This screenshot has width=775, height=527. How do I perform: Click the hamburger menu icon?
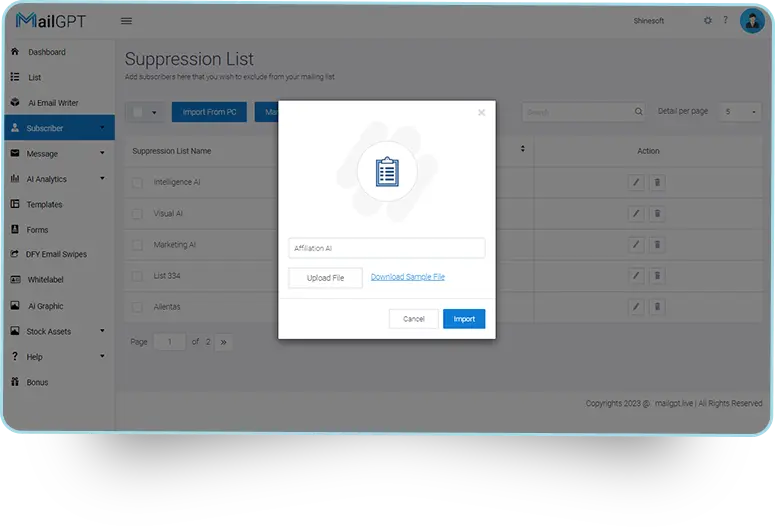(126, 21)
